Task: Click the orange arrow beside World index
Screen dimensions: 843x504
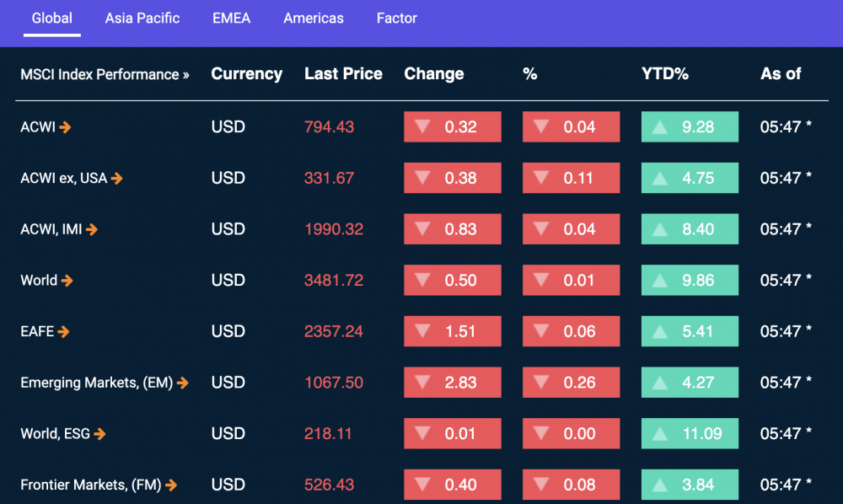Action: [67, 281]
